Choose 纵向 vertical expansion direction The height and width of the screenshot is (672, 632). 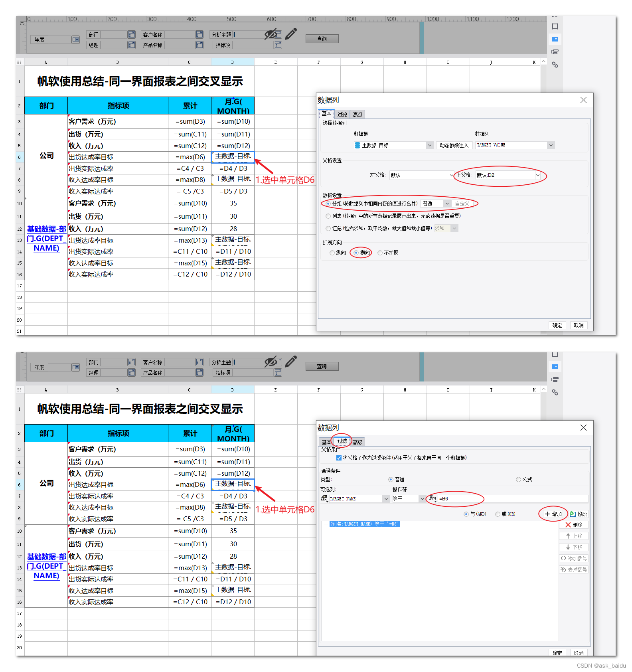(x=332, y=253)
